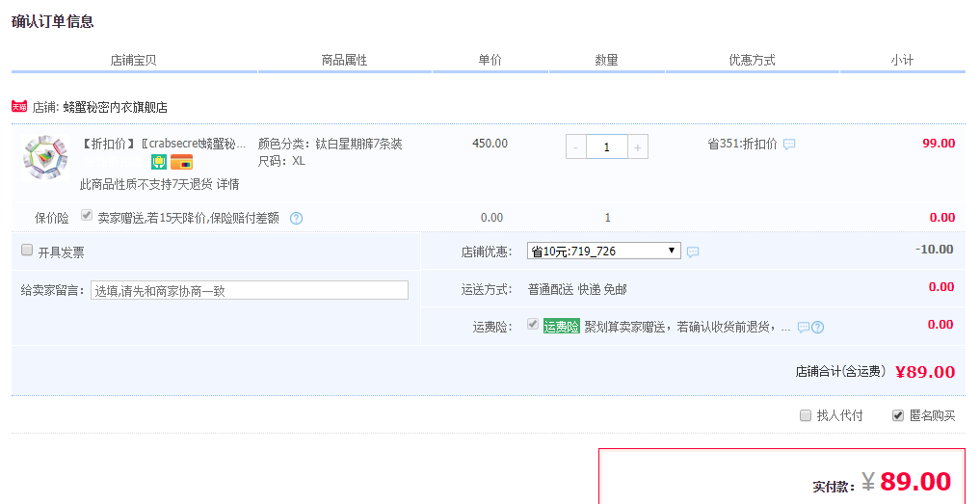
Task: Increase quantity with the plus button
Action: click(x=638, y=146)
